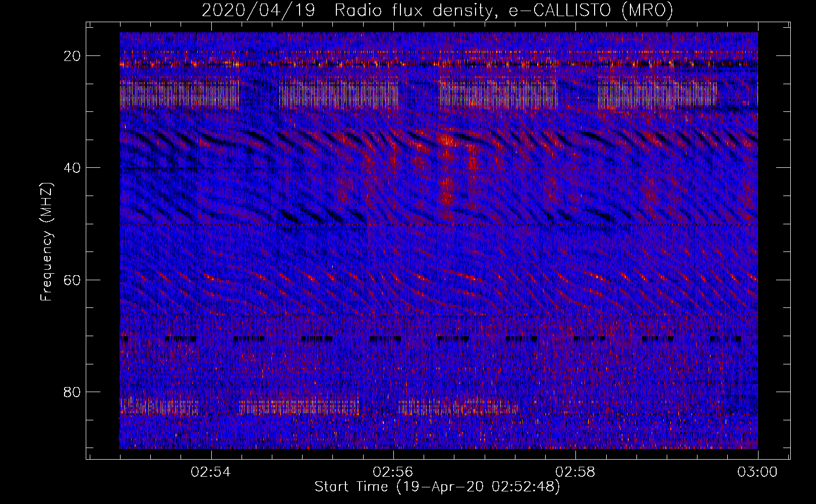The width and height of the screenshot is (816, 504).
Task: Click the '20' frequency tick label
Action: pyautogui.click(x=73, y=56)
